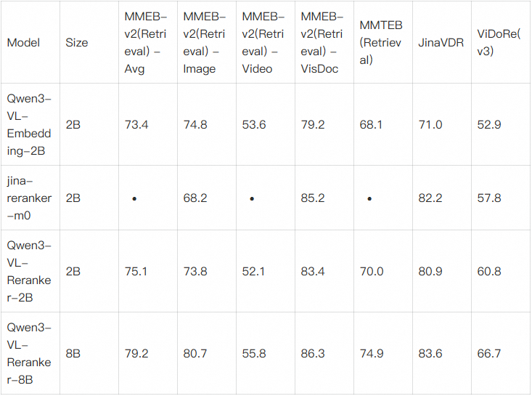532x396 pixels.
Task: Select the 73.4 Avg score cell
Action: pos(136,125)
